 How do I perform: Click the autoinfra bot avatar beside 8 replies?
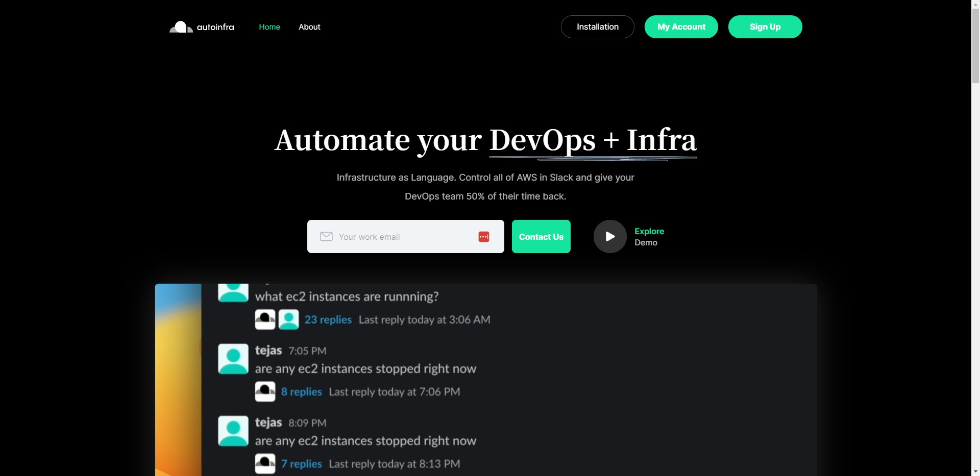[265, 392]
